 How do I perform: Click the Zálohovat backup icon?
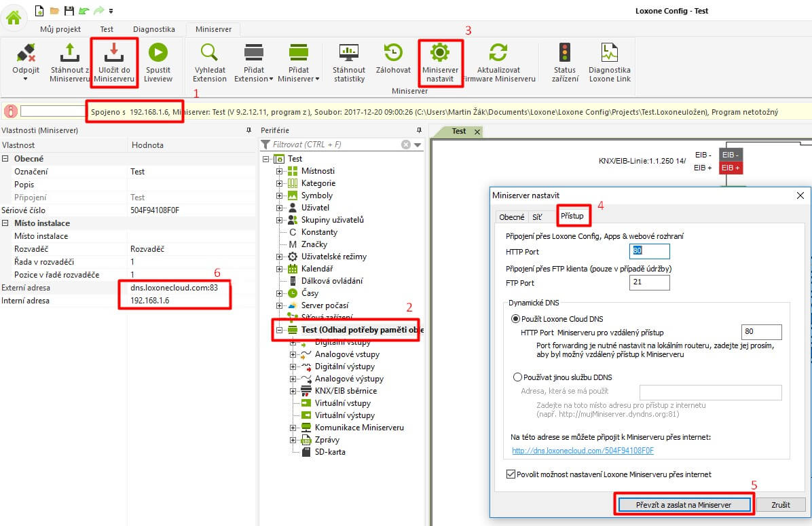click(x=393, y=54)
